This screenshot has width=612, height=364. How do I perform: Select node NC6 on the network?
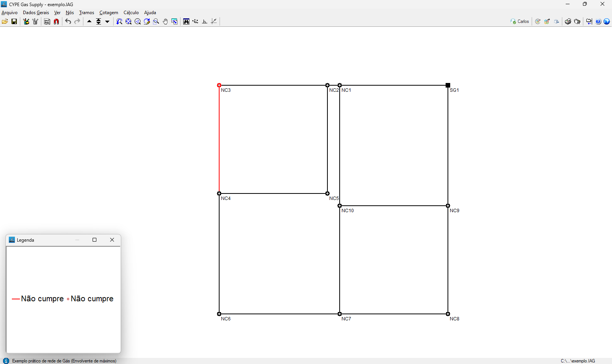(219, 314)
